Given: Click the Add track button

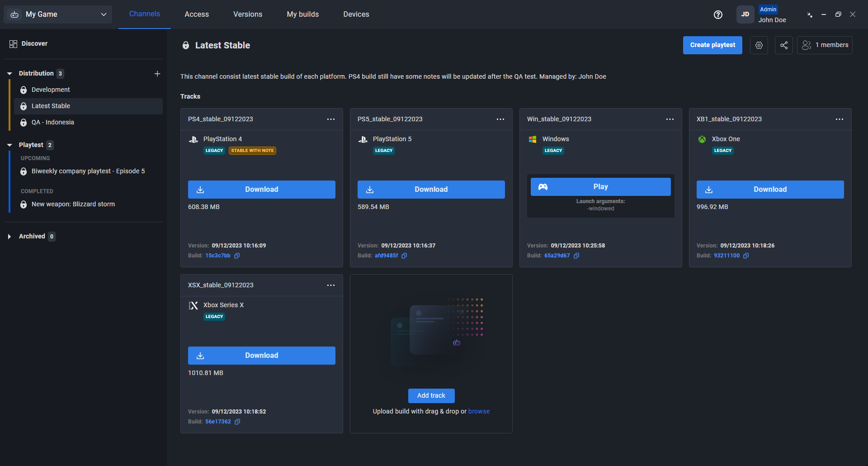Looking at the screenshot, I should [x=431, y=396].
